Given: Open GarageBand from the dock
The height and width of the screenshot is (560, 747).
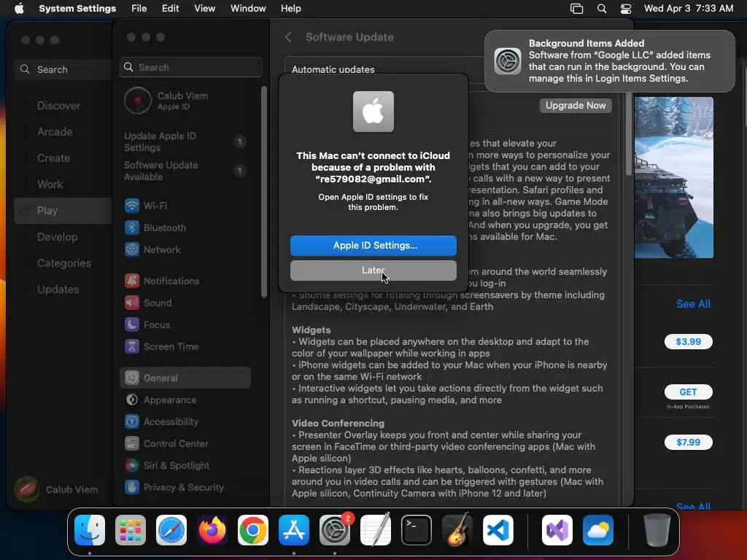Looking at the screenshot, I should click(457, 530).
